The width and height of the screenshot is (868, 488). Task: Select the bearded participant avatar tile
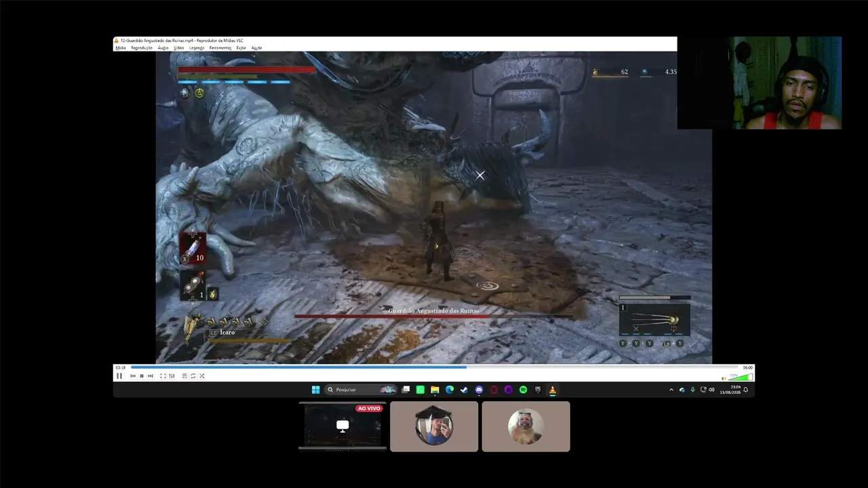coord(526,426)
